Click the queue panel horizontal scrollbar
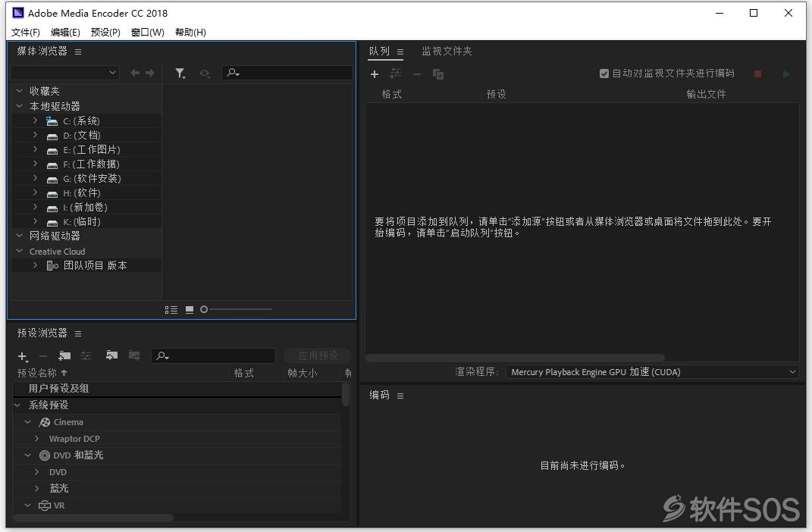812x532 pixels. click(515, 358)
